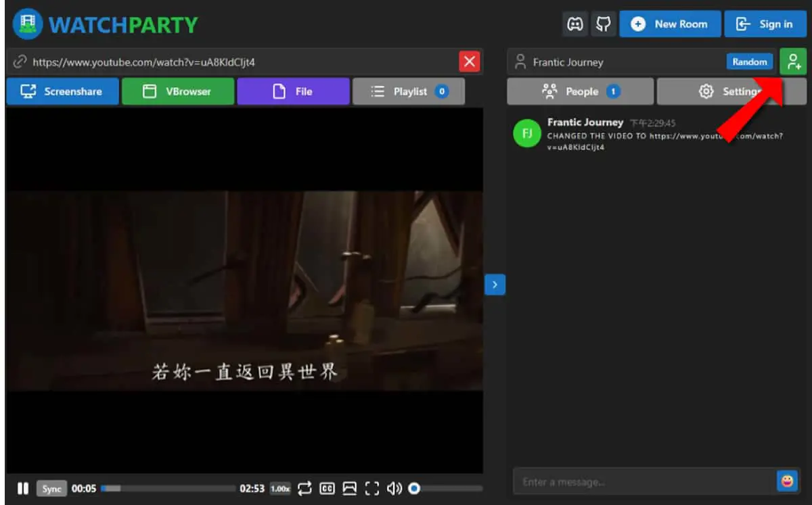Start a Screenshare session
The height and width of the screenshot is (505, 812).
pyautogui.click(x=63, y=91)
